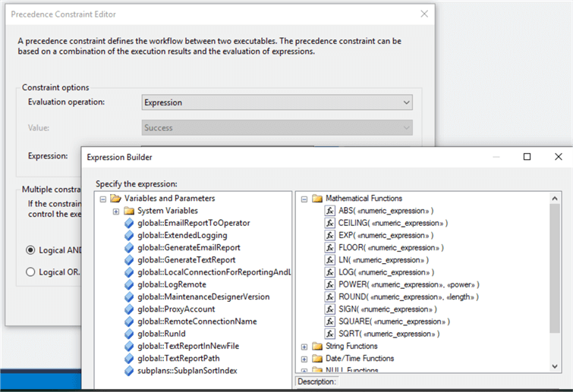Click the fx icon beside ABS function
This screenshot has width=573, height=392.
[x=330, y=211]
